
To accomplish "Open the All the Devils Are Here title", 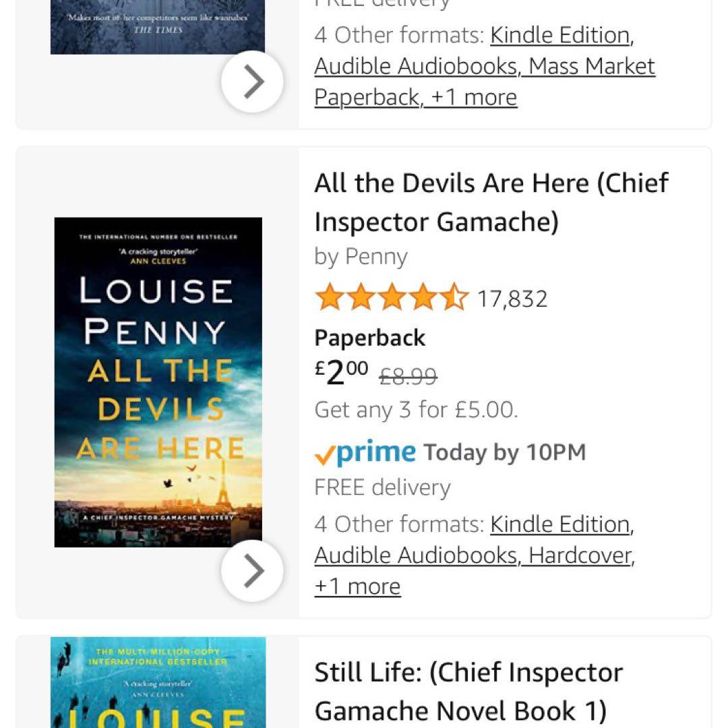I will [x=491, y=202].
